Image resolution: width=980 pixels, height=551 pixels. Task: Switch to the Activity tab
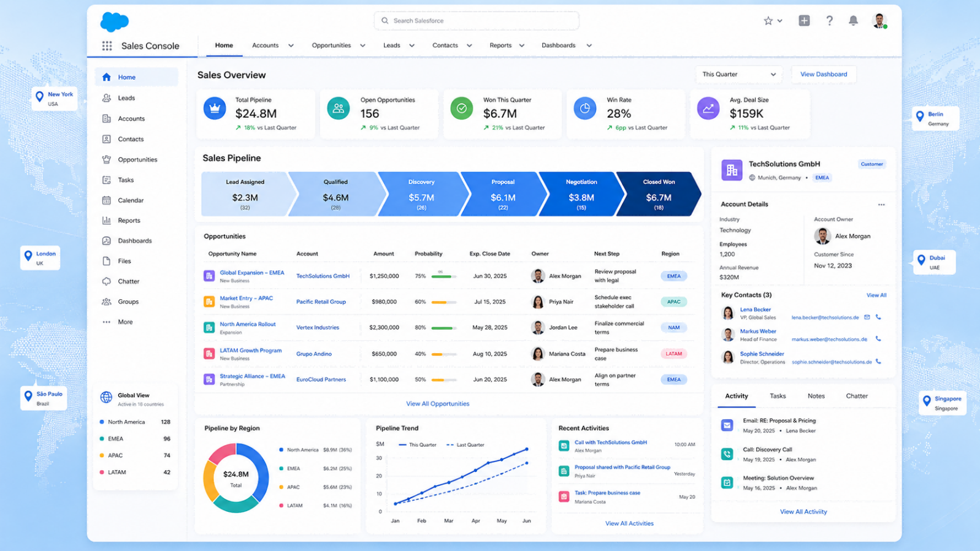pos(737,396)
